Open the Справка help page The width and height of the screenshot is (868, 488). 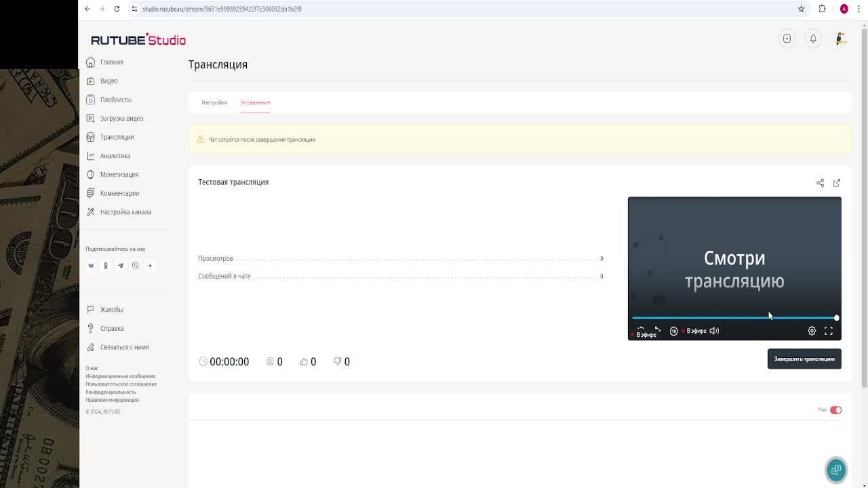coord(105,329)
